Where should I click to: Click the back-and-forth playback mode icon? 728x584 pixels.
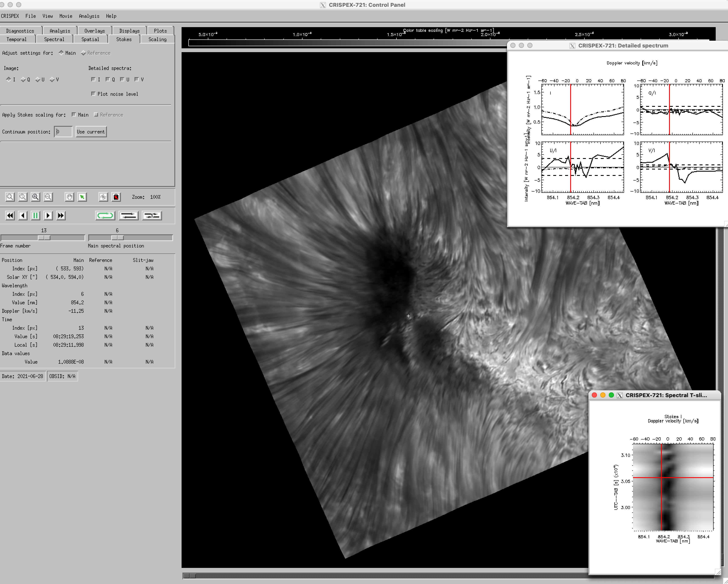coord(129,216)
